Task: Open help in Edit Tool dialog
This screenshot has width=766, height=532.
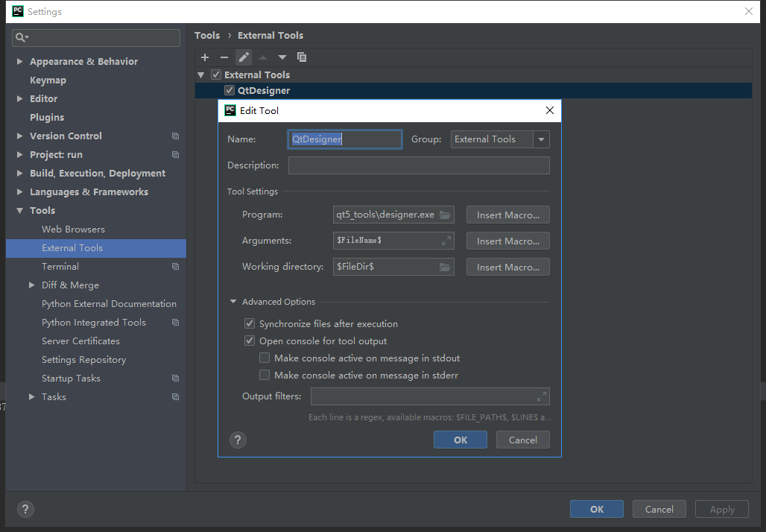Action: (x=238, y=440)
